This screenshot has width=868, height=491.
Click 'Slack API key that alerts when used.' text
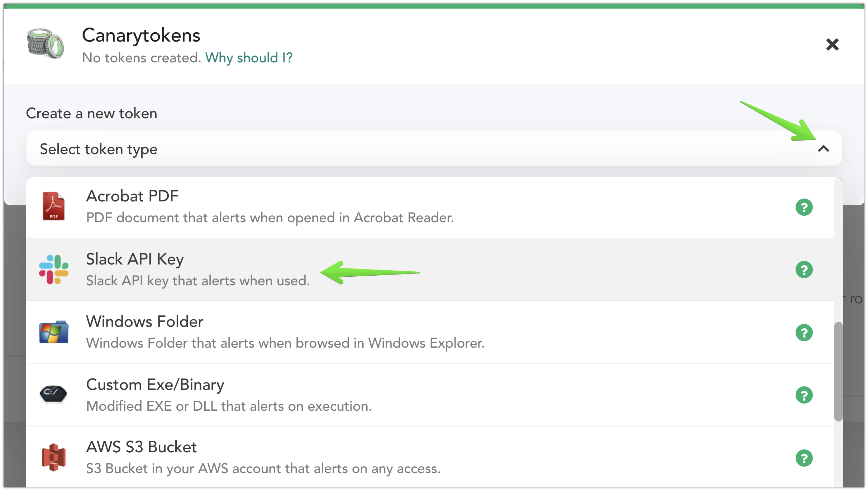[x=198, y=281]
